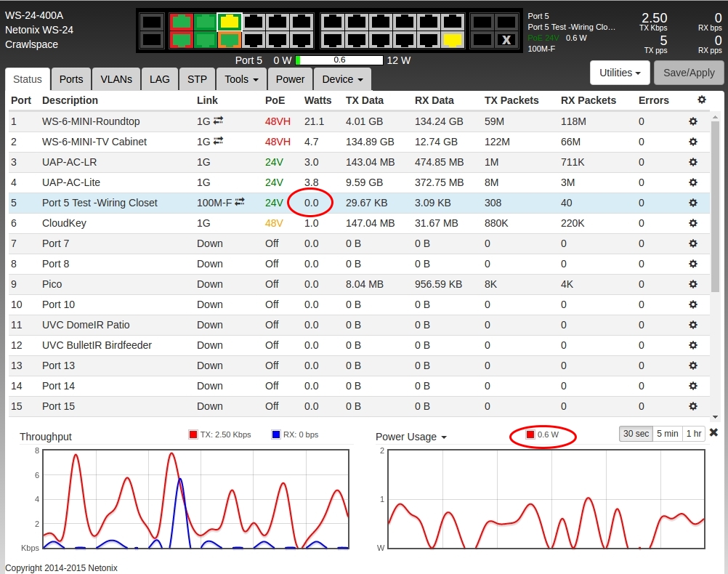This screenshot has height=574, width=728.
Task: Open the STP tab
Action: pos(197,79)
